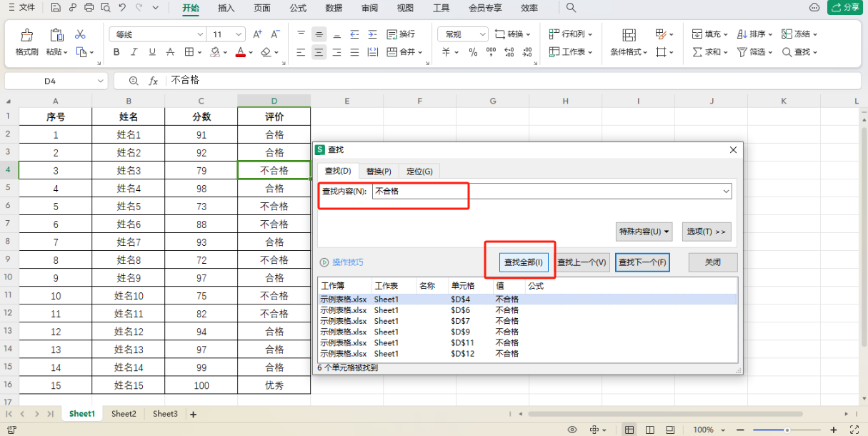Increase font size with A+ icon
The height and width of the screenshot is (436, 868).
pyautogui.click(x=258, y=34)
